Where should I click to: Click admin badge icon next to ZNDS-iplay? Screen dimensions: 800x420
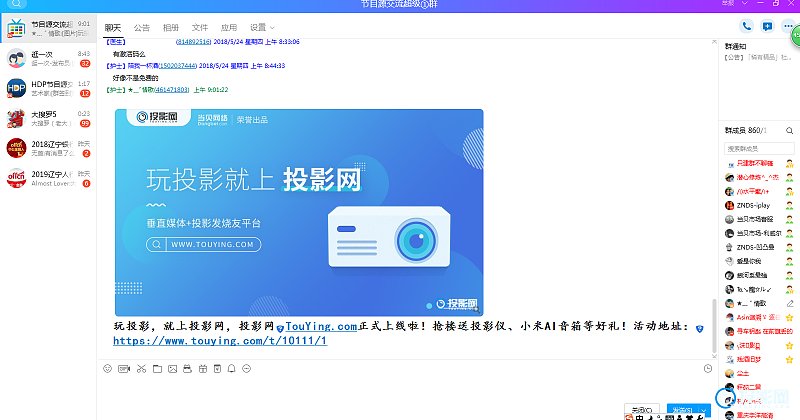pos(790,206)
